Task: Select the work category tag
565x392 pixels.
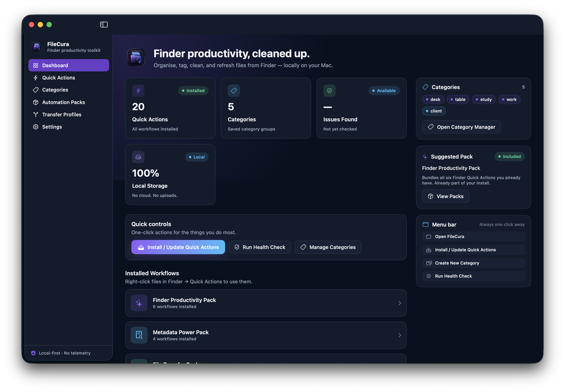Action: tap(509, 99)
